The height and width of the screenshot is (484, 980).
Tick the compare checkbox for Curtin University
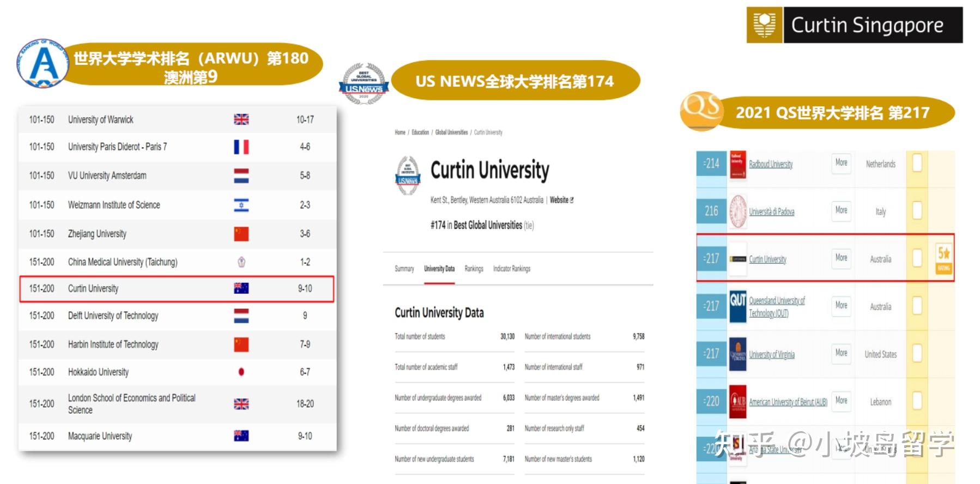[x=917, y=258]
